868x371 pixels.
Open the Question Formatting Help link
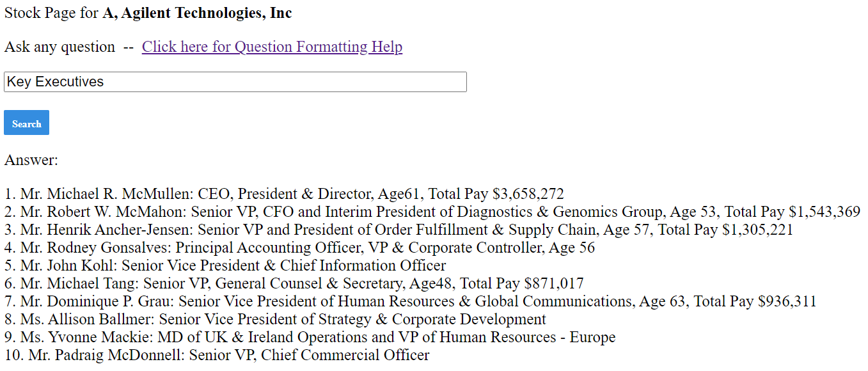272,47
